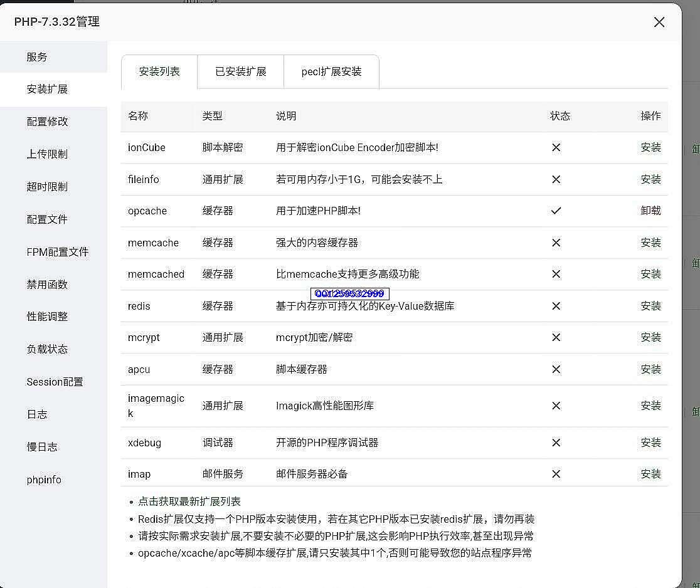This screenshot has height=588, width=700.
Task: Open 超时限制 settings
Action: 47,187
